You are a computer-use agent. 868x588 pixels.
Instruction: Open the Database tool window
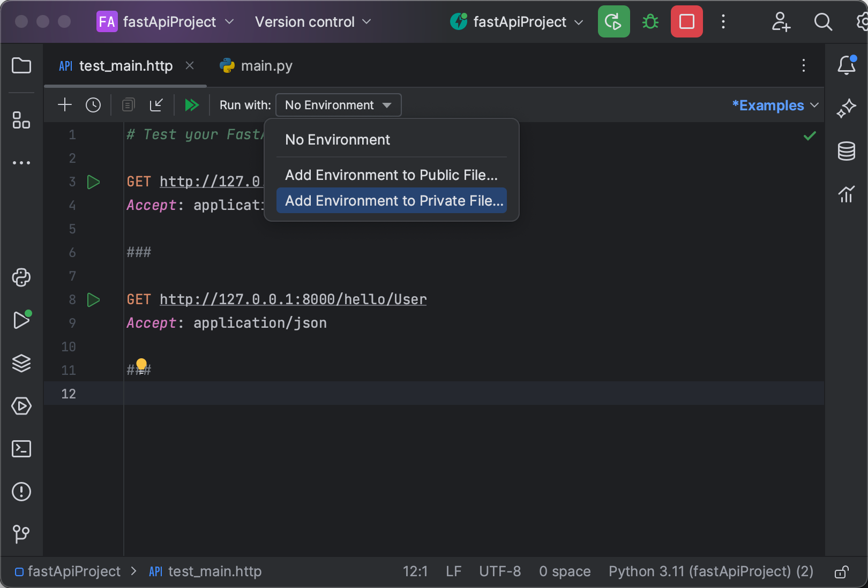tap(846, 152)
